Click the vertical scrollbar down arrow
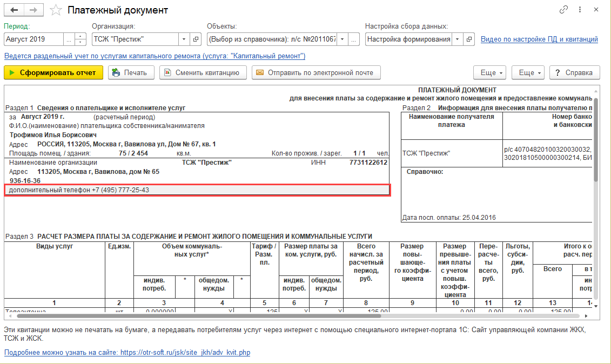Viewport: 611px width, 364px height. pos(596,306)
